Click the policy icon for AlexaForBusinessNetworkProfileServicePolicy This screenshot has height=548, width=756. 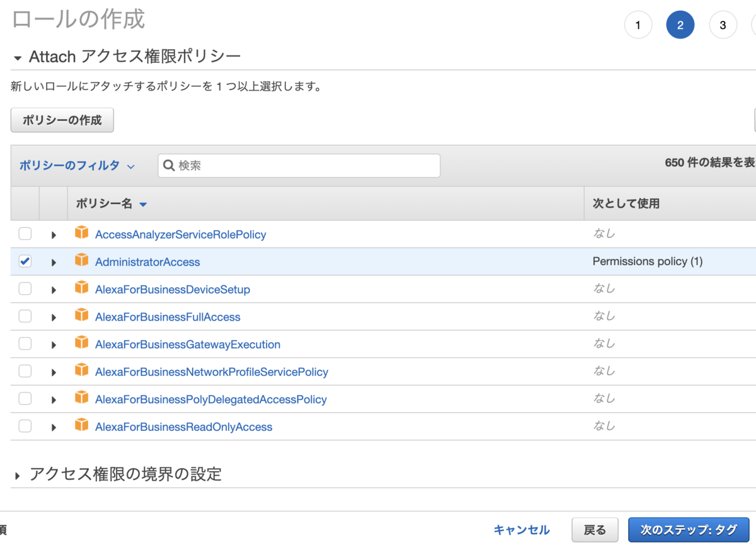point(81,371)
